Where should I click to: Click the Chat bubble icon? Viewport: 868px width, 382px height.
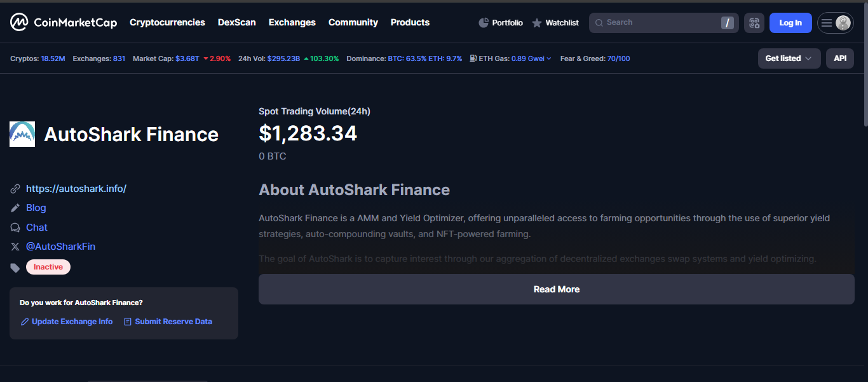[15, 228]
